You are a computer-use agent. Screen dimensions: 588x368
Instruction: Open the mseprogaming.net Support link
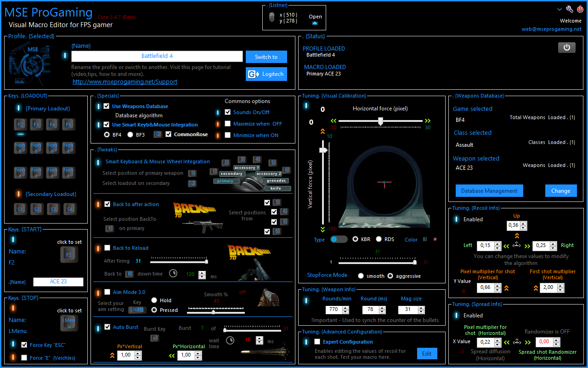pos(125,82)
